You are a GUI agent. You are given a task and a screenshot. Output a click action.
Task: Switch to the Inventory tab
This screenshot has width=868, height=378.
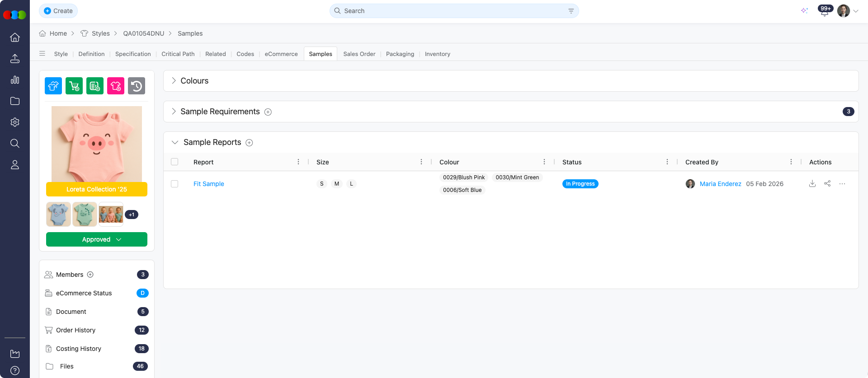438,54
